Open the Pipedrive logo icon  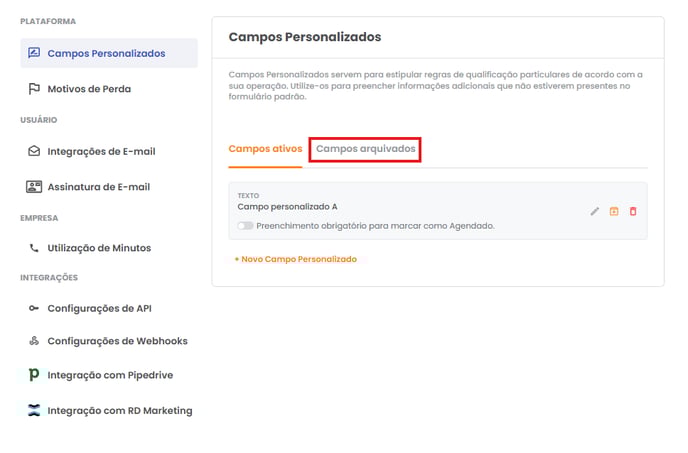(34, 374)
